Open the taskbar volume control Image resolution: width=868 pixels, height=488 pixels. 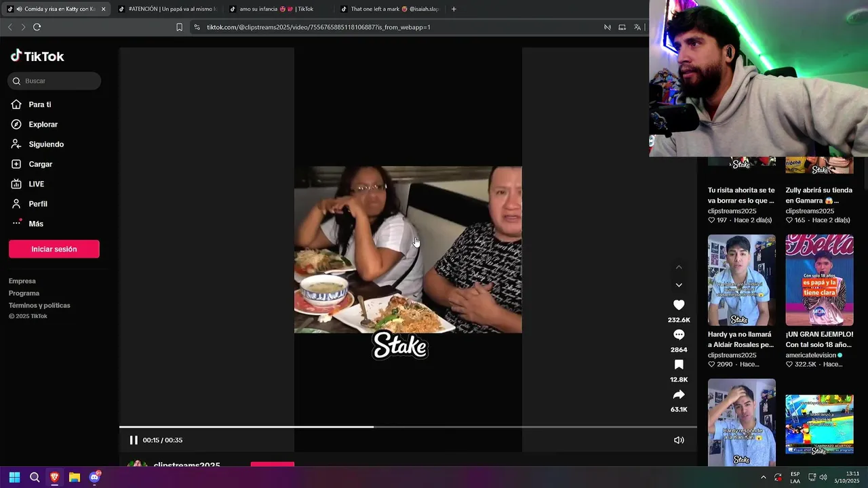(x=823, y=477)
